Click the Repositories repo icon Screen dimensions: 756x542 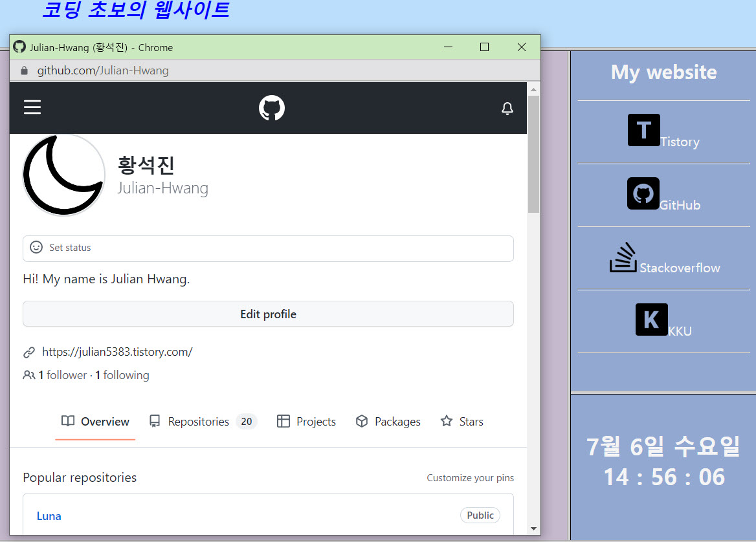coord(154,421)
